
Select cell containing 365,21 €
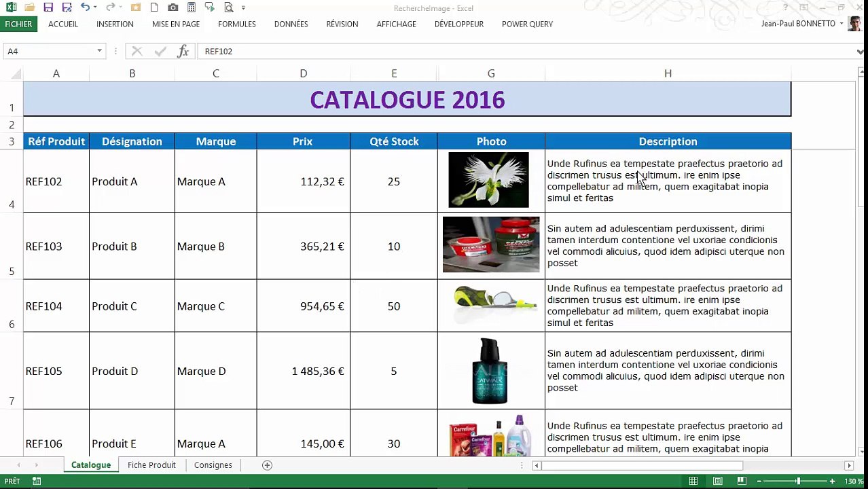coord(304,246)
